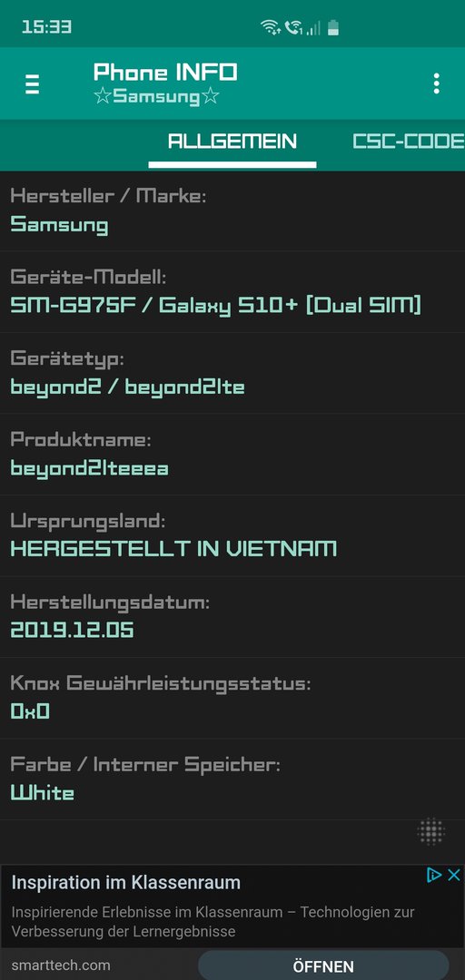This screenshot has width=465, height=980.
Task: Tap the ÖFFNEN ad button
Action: [323, 966]
